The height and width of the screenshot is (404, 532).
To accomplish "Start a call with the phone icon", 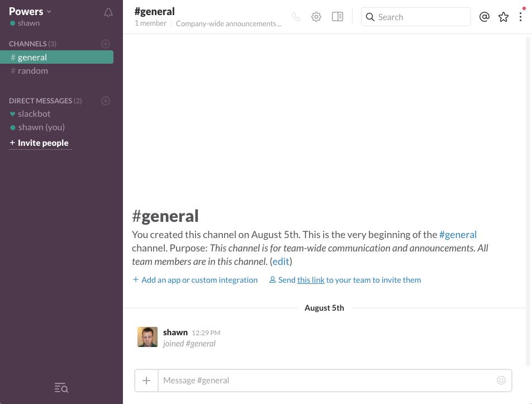I will 296,17.
